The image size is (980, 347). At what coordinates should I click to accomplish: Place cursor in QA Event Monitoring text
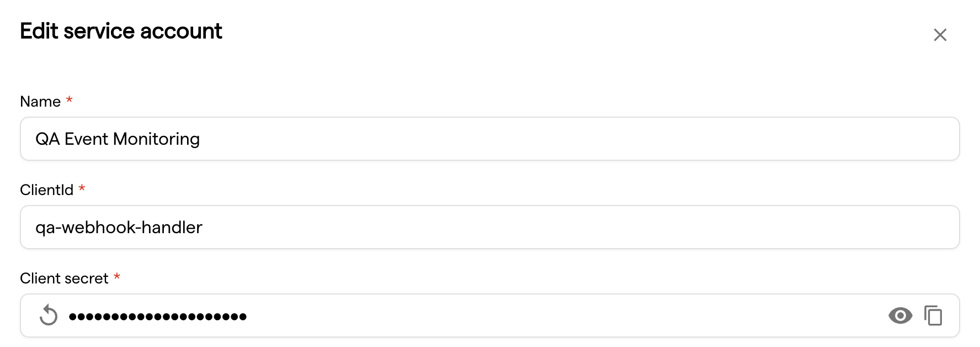point(118,139)
